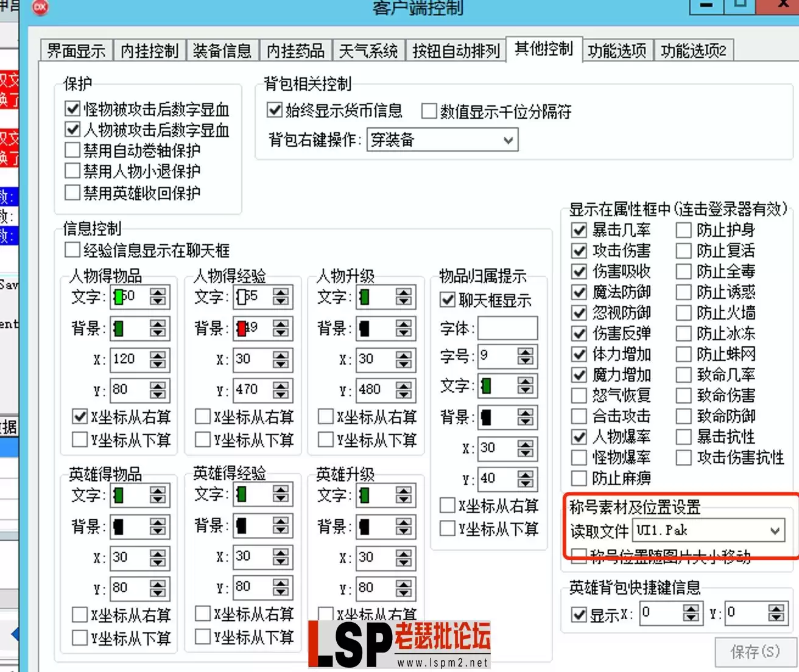The height and width of the screenshot is (672, 799).
Task: Increase the 人物得物品 X value of 120
Action: pos(158,355)
